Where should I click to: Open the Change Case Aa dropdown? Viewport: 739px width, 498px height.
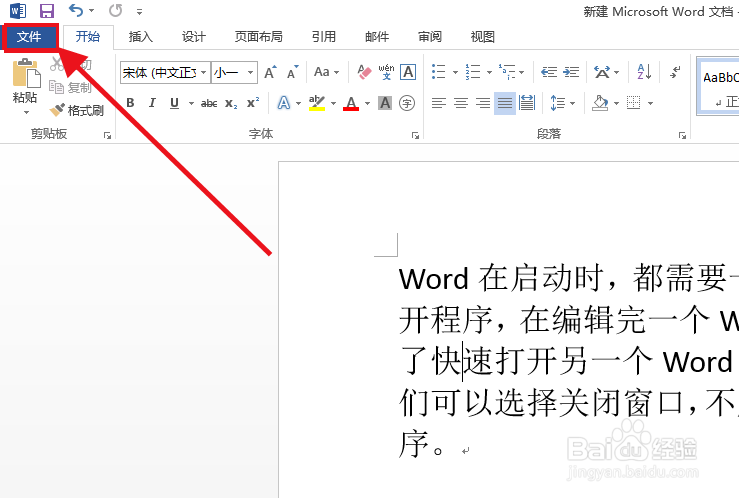tap(327, 72)
